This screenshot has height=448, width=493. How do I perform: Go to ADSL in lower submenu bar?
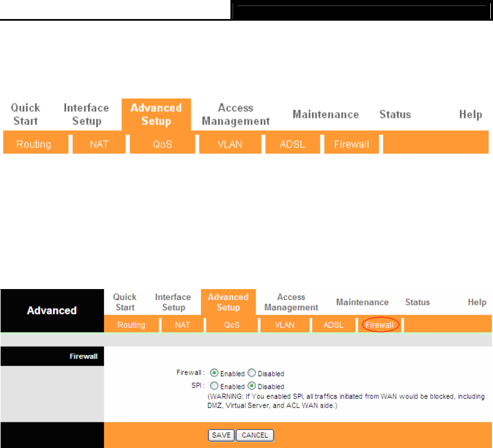333,325
